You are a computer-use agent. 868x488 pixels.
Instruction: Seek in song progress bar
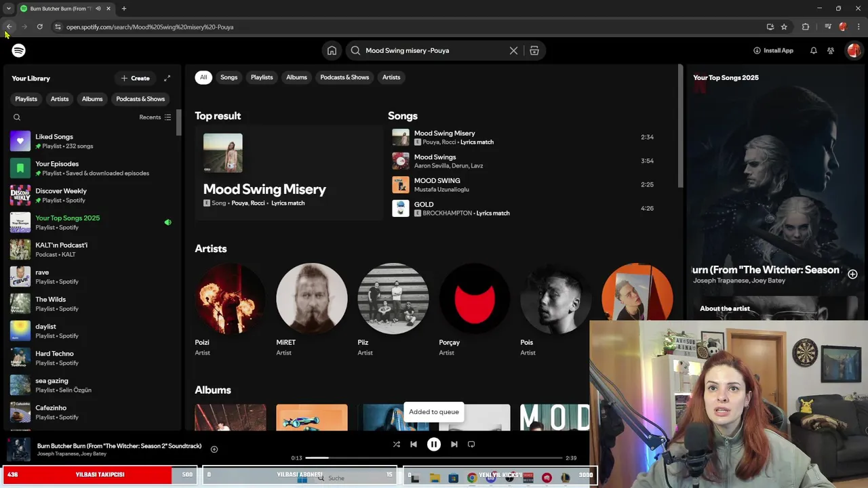point(434,458)
